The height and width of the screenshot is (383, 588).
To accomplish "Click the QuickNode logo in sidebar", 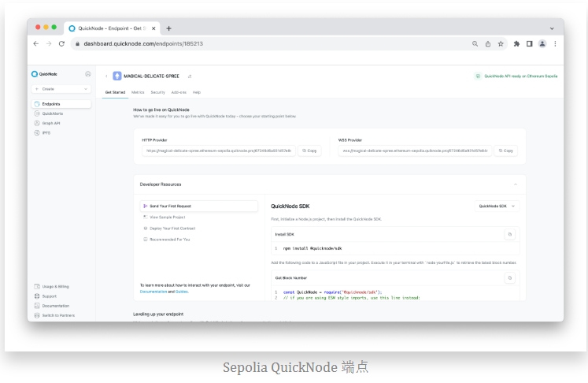I will [44, 74].
